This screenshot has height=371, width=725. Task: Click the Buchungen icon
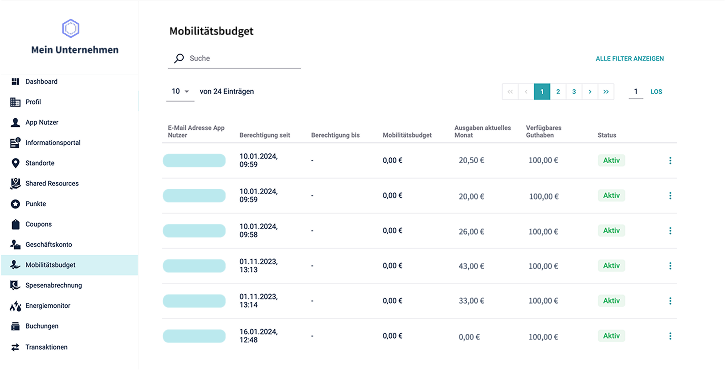(x=15, y=326)
